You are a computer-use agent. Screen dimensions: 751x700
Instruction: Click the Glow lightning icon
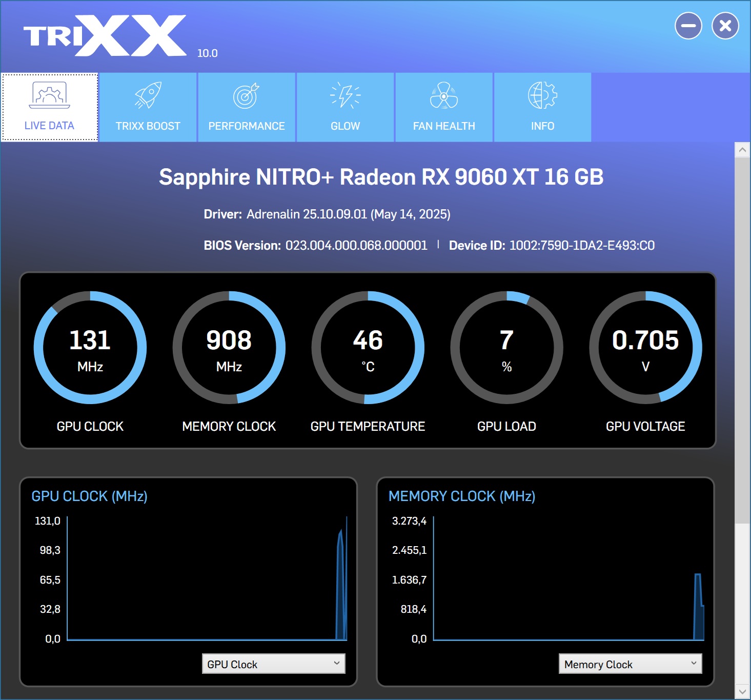(345, 95)
